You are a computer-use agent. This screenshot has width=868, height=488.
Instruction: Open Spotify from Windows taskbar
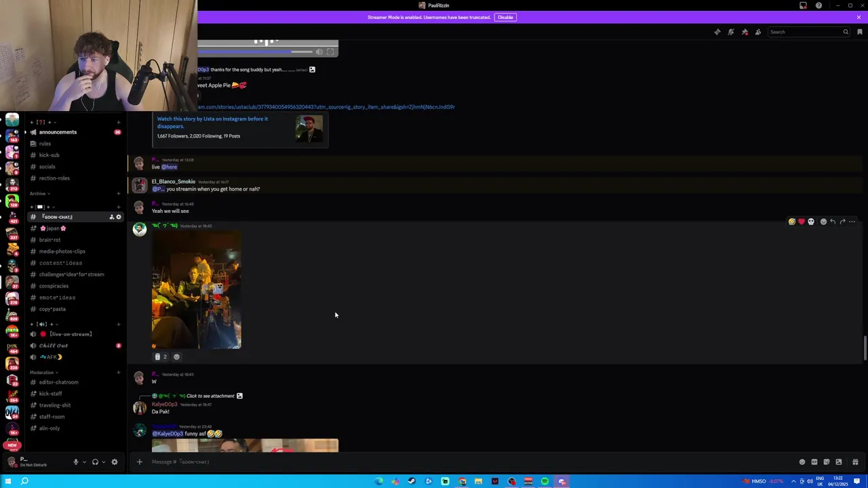[x=545, y=481]
